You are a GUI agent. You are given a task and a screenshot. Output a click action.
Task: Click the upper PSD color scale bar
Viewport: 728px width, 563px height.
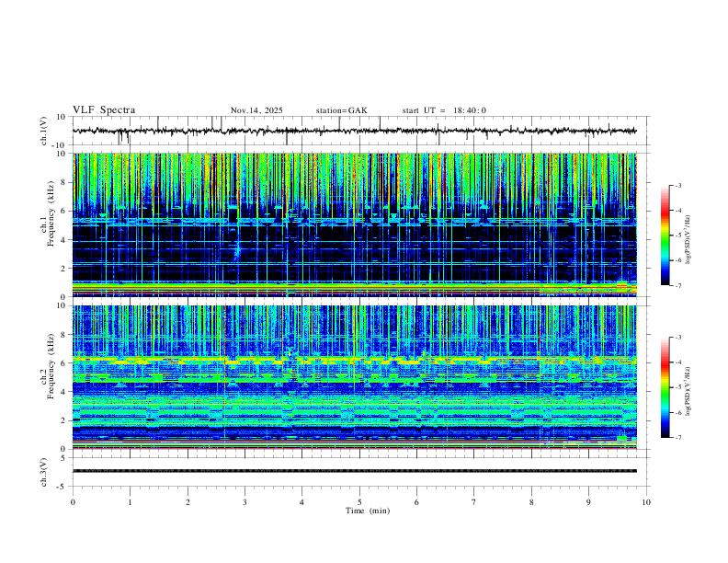click(x=665, y=236)
